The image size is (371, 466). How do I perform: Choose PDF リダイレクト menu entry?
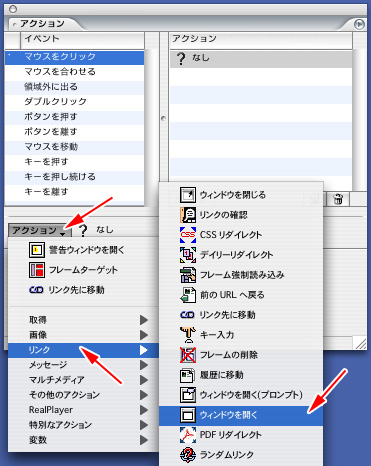click(x=241, y=435)
